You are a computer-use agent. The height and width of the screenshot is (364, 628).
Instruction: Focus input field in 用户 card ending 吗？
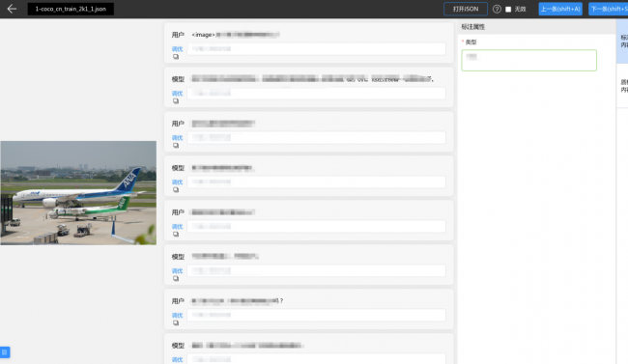pyautogui.click(x=316, y=315)
